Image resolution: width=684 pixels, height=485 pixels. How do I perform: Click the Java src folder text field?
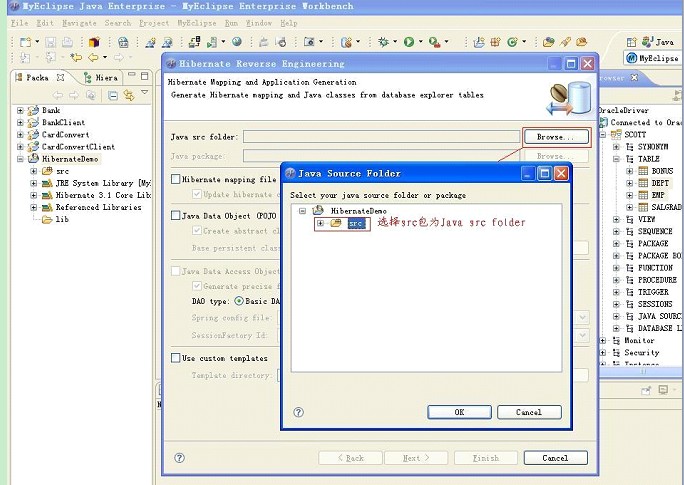(x=380, y=137)
